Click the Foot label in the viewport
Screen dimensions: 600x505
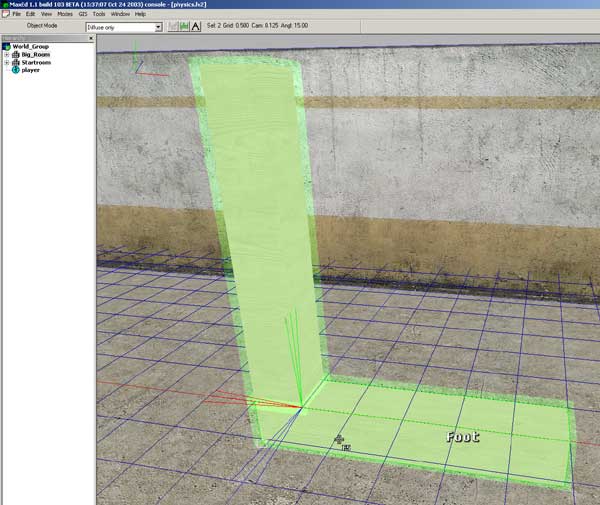(462, 437)
